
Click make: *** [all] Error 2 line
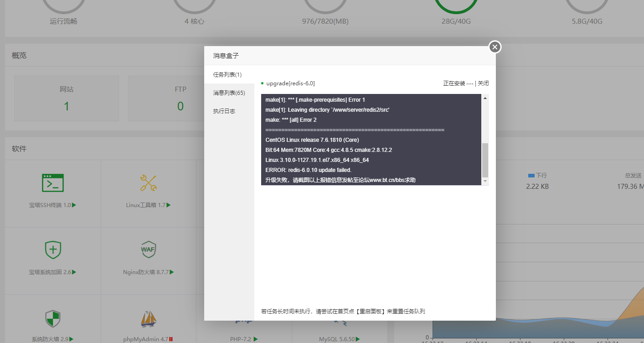[291, 120]
